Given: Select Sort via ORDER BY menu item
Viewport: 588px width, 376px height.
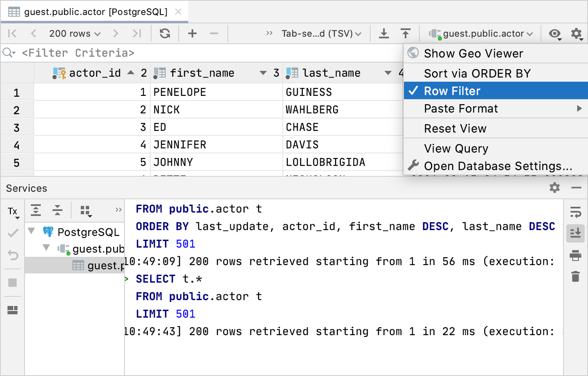Looking at the screenshot, I should point(477,73).
